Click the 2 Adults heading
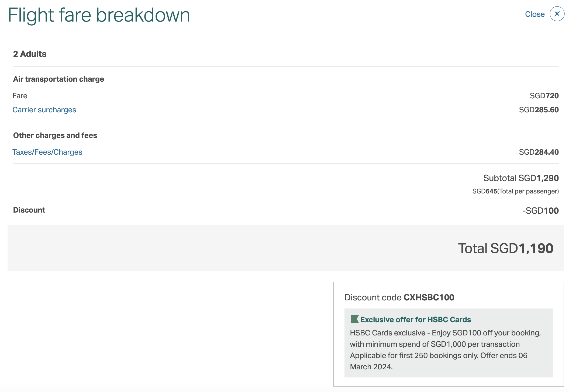569x392 pixels. 30,54
